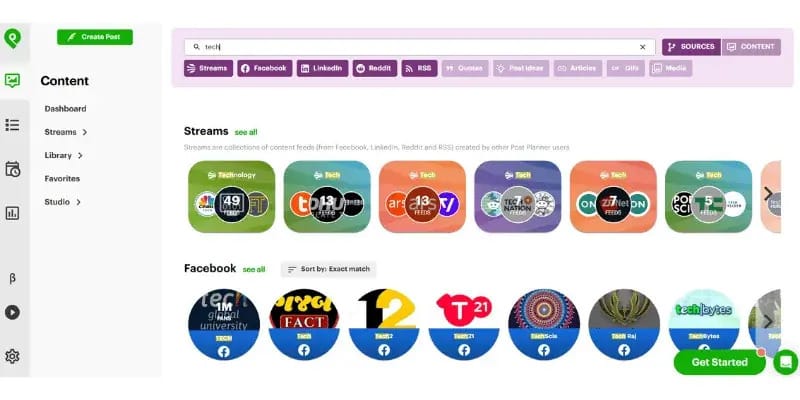Screen dimensions: 800x400
Task: Toggle the Facebook source filter
Action: [264, 68]
